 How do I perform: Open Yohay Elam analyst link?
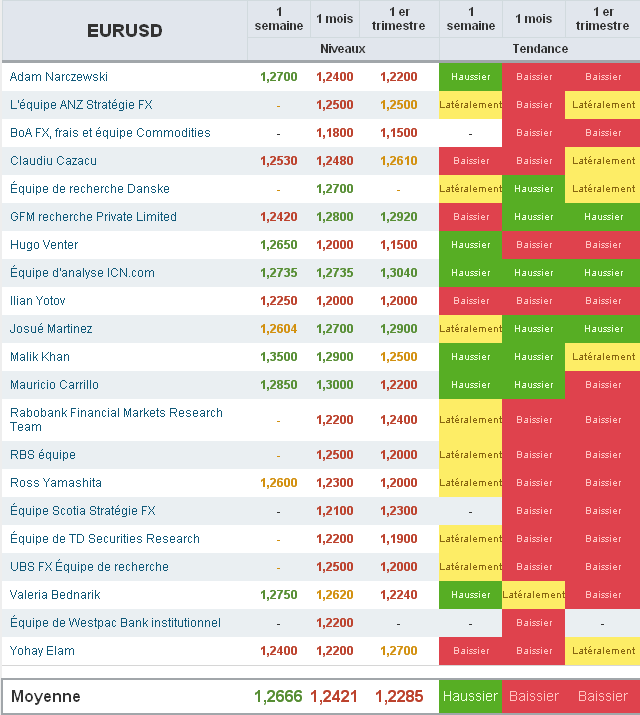(42, 651)
